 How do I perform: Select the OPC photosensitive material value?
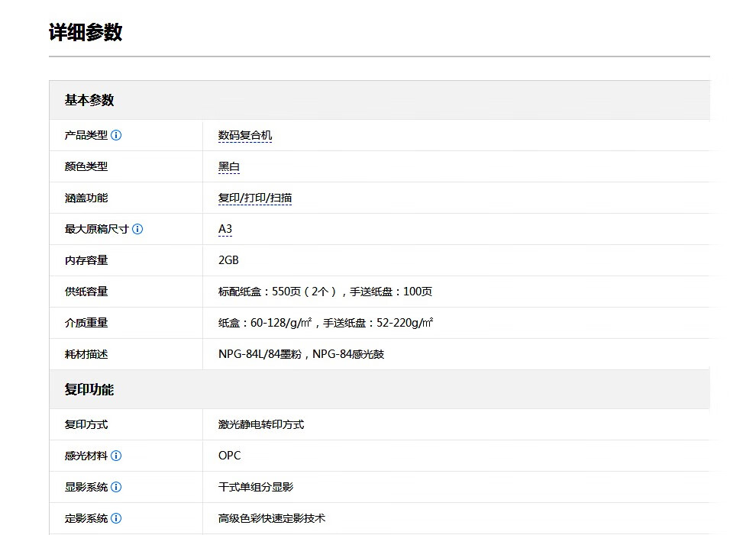pyautogui.click(x=229, y=456)
